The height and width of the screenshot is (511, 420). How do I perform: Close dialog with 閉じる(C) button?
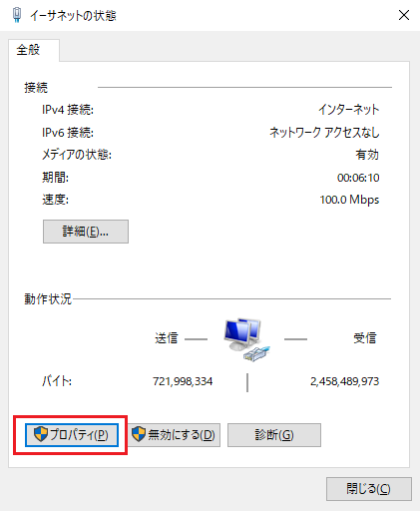[x=369, y=489]
